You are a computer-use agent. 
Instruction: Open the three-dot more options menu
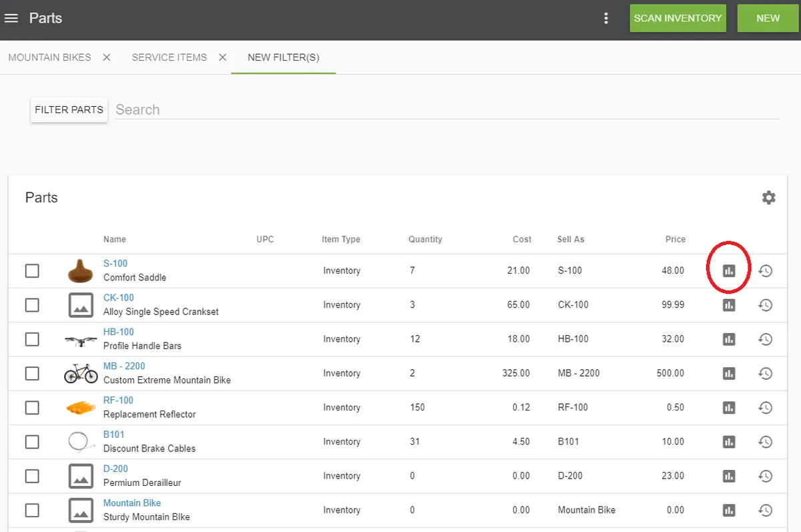coord(606,18)
